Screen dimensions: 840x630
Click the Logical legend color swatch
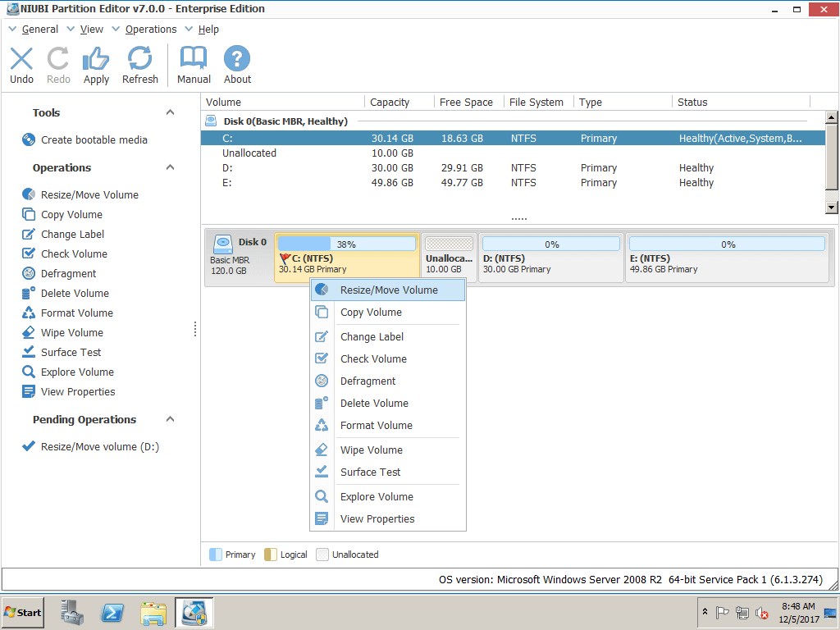click(271, 555)
